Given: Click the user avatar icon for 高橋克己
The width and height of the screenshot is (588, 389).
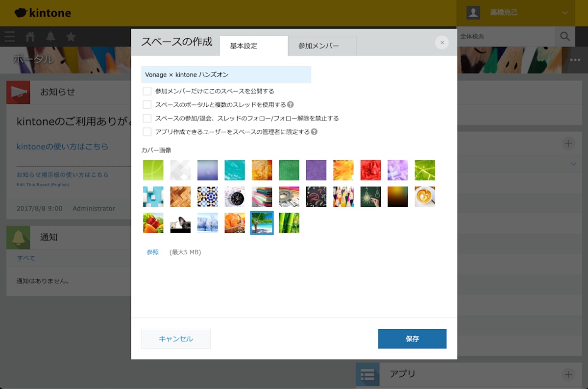Looking at the screenshot, I should click(x=473, y=13).
